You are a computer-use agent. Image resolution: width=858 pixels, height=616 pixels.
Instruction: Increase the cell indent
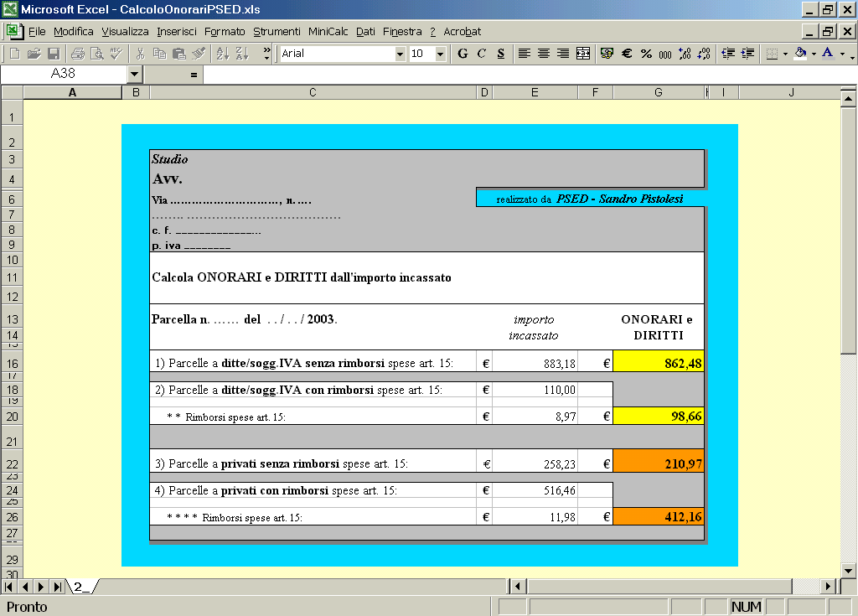pyautogui.click(x=747, y=54)
